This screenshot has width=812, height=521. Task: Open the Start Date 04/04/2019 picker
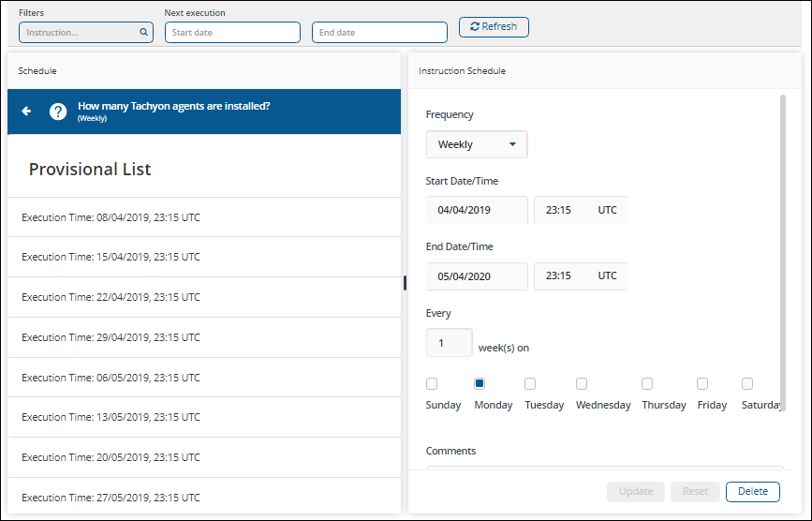477,210
